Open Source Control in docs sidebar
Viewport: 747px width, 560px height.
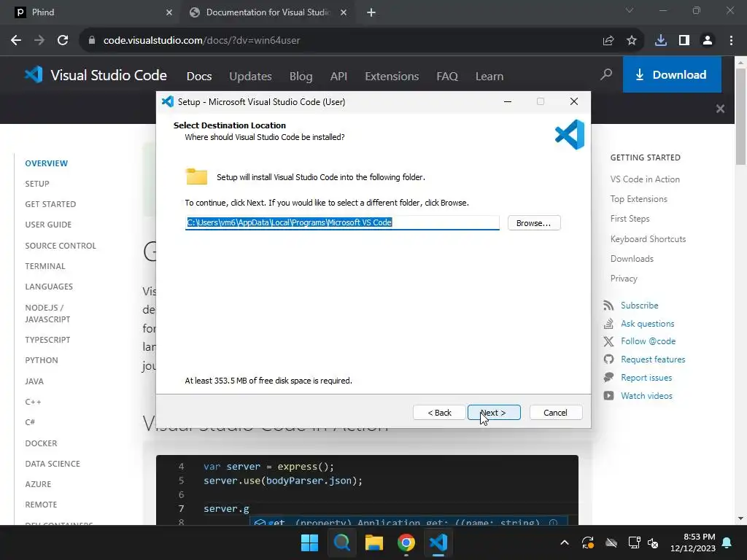[x=61, y=246]
